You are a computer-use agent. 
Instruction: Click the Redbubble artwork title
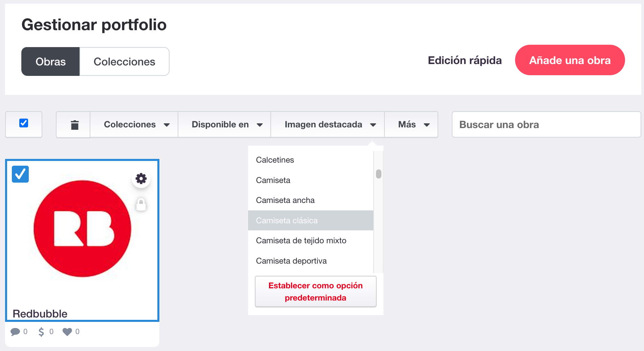point(40,314)
